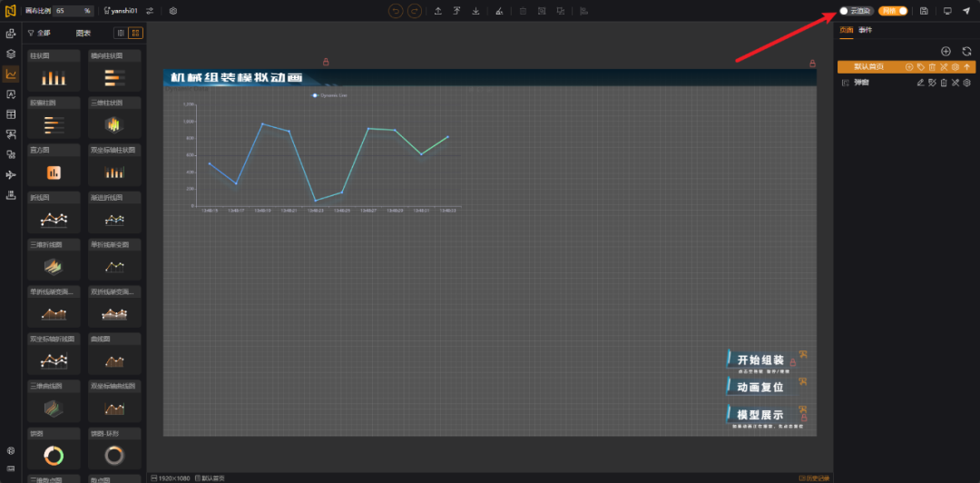Select the line-chart sidebar icon

click(11, 74)
